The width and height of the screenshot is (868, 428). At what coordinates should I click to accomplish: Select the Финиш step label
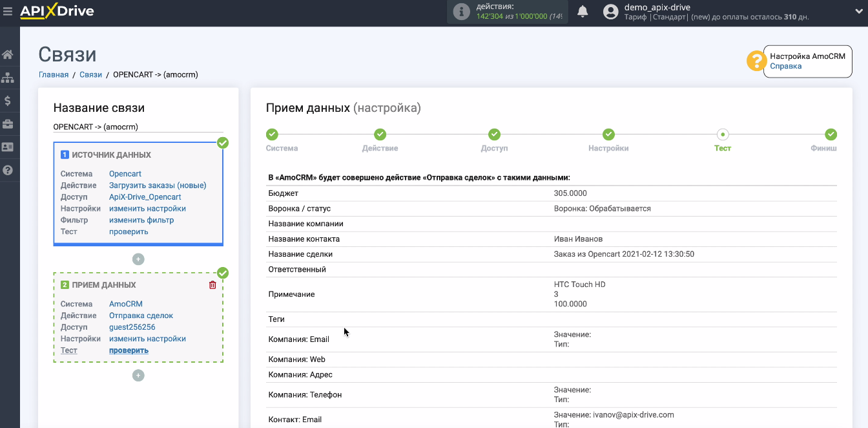click(x=823, y=148)
